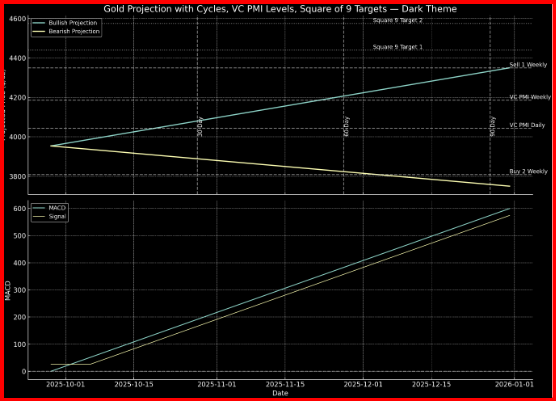The height and width of the screenshot is (401, 556).
Task: Click the 2025-10-01 date tick
Action: [x=66, y=385]
